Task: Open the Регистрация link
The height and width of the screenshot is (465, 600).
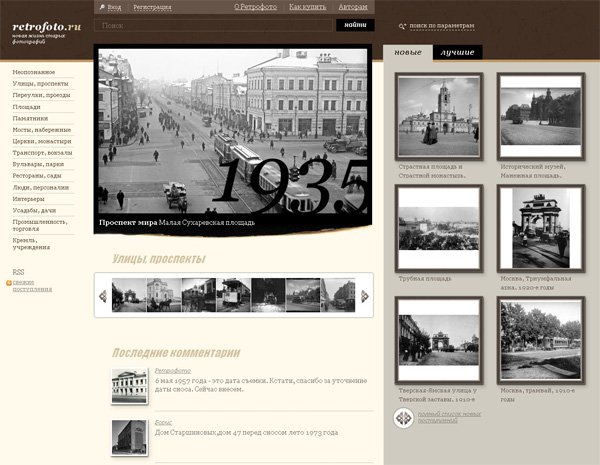Action: [152, 7]
